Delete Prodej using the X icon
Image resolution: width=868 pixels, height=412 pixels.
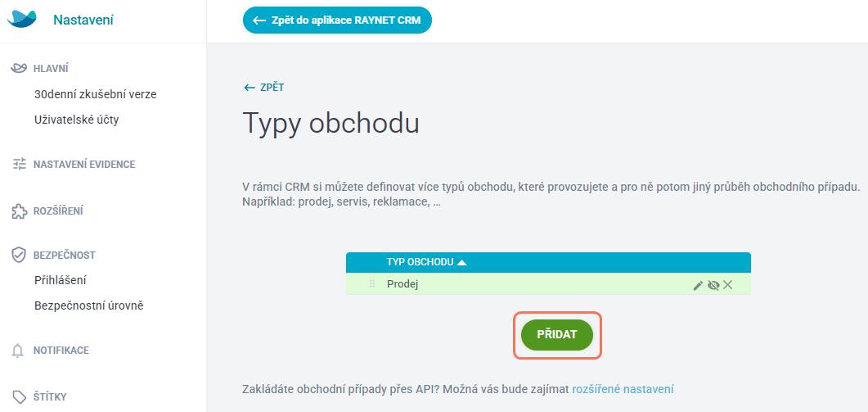728,285
